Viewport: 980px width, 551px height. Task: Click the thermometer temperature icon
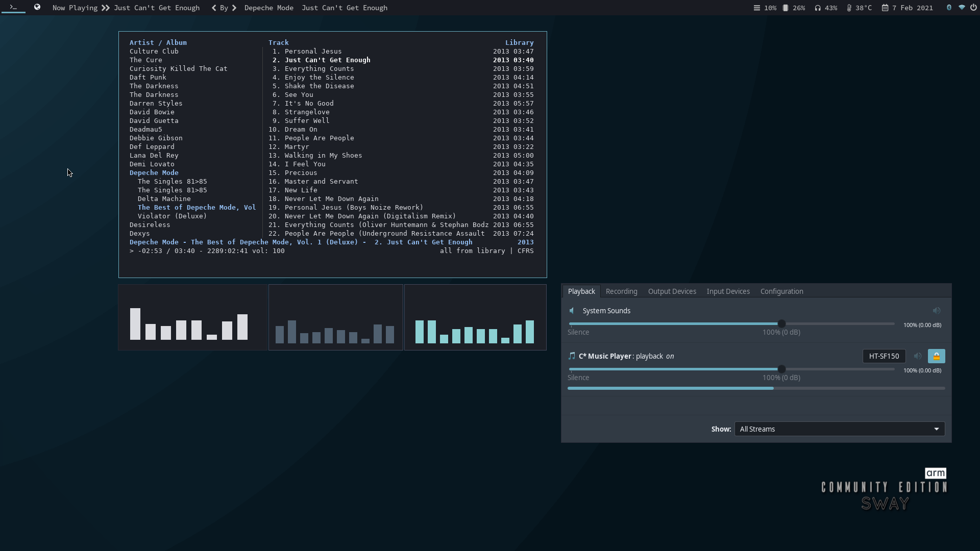point(849,8)
